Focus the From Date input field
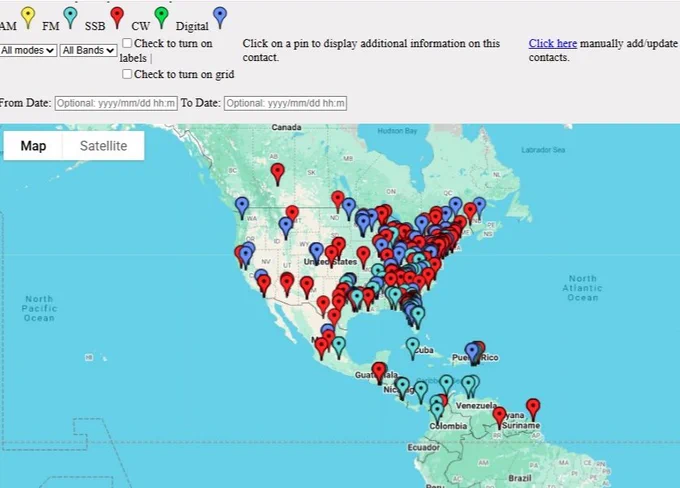680x488 pixels. [116, 103]
